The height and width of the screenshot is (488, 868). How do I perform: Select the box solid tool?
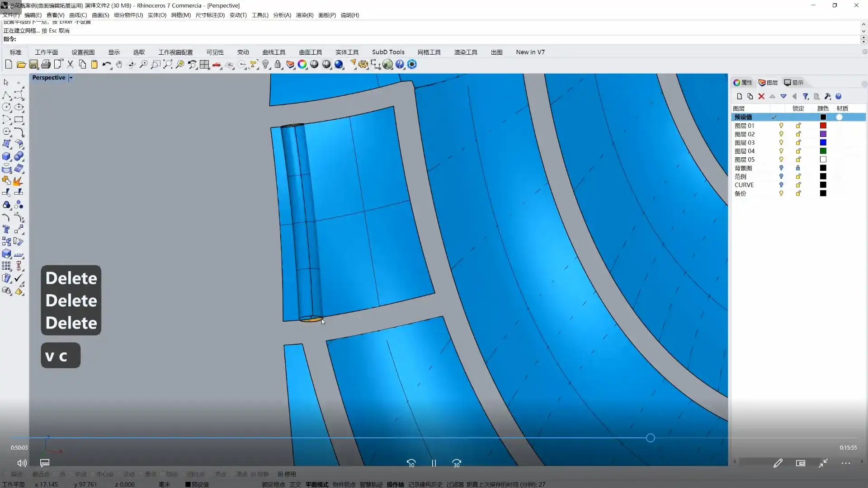click(6, 156)
